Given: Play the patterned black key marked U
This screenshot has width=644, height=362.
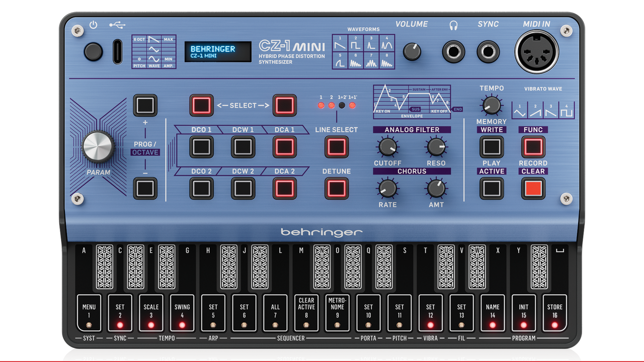Looking at the screenshot, I should (446, 267).
